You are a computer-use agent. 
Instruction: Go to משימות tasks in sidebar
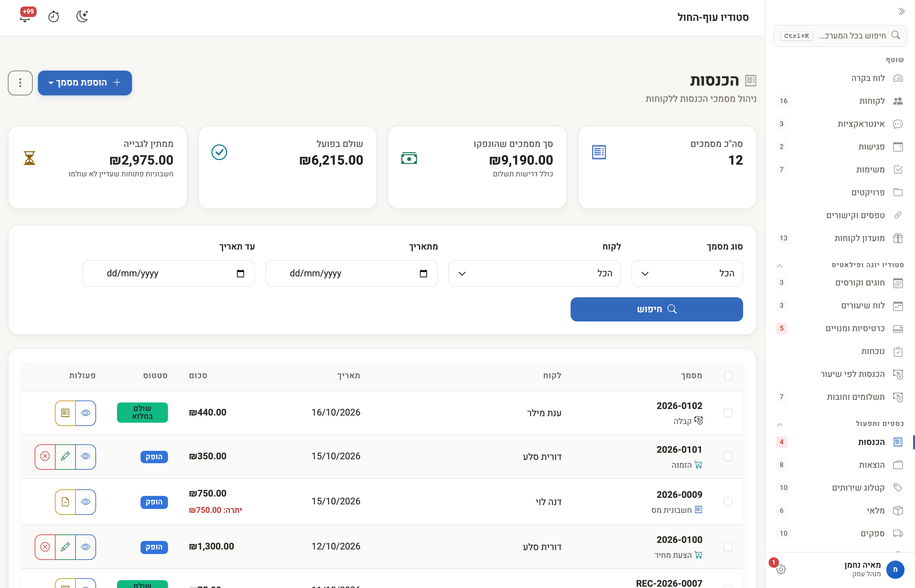click(x=840, y=170)
